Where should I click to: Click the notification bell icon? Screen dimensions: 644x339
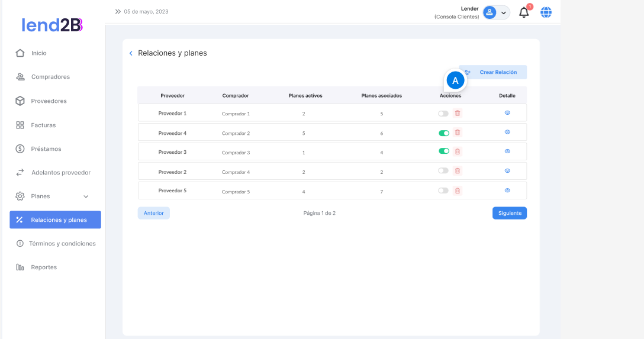click(524, 12)
